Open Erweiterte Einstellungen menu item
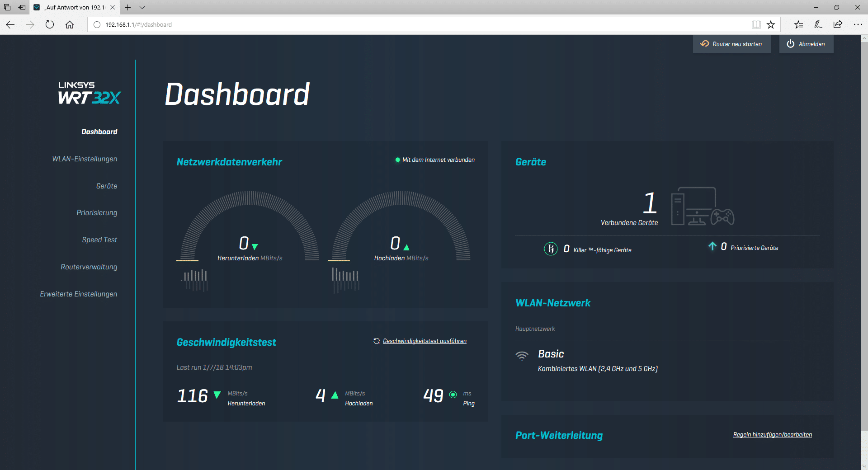 point(79,294)
